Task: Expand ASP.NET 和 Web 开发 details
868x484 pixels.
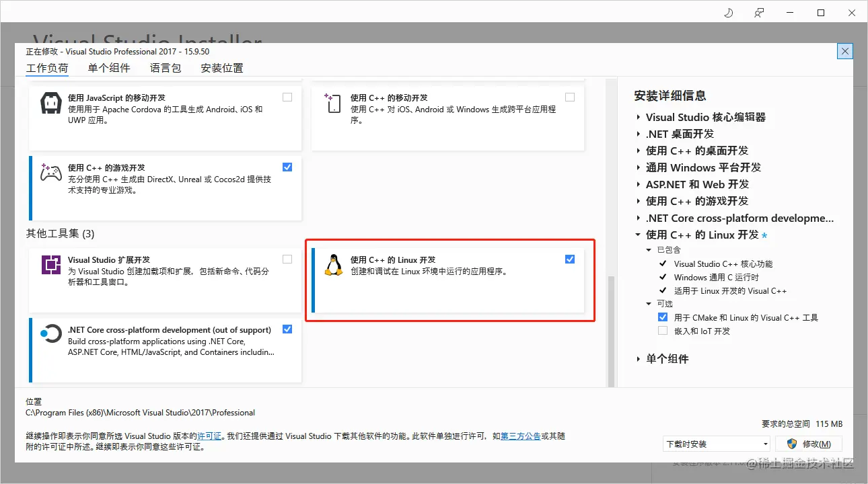Action: [x=638, y=184]
